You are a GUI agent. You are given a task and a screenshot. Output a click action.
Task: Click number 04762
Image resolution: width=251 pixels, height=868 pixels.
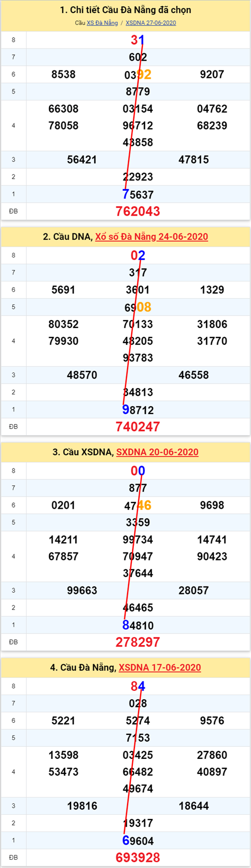(x=212, y=109)
